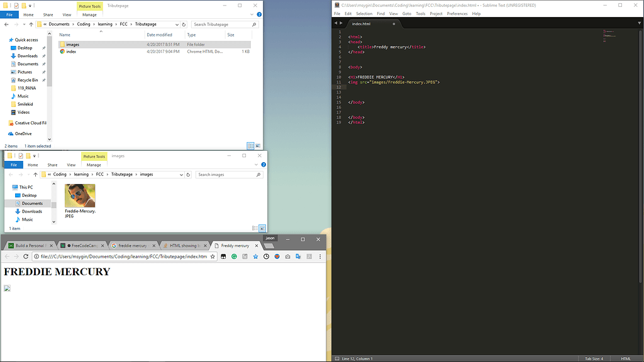Open Chrome's three-dot menu
This screenshot has height=362, width=644.
coord(319,256)
